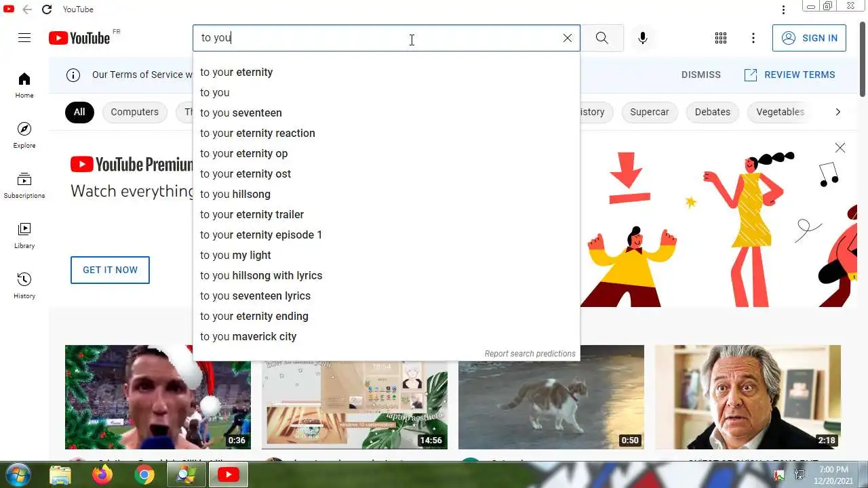Choose suggestion 'to your eternity reaction'
Image resolution: width=868 pixels, height=488 pixels.
tap(387, 134)
